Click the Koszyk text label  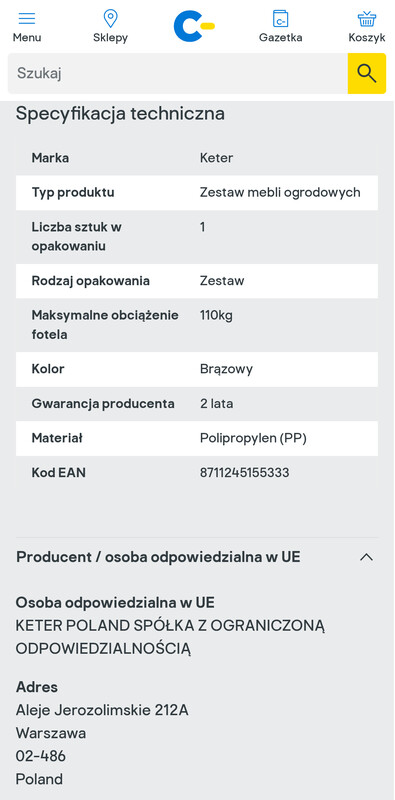(x=366, y=38)
